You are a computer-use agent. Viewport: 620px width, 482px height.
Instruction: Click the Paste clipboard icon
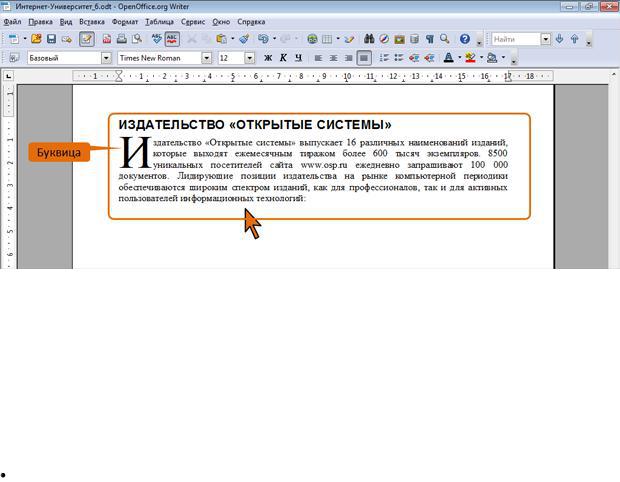221,39
